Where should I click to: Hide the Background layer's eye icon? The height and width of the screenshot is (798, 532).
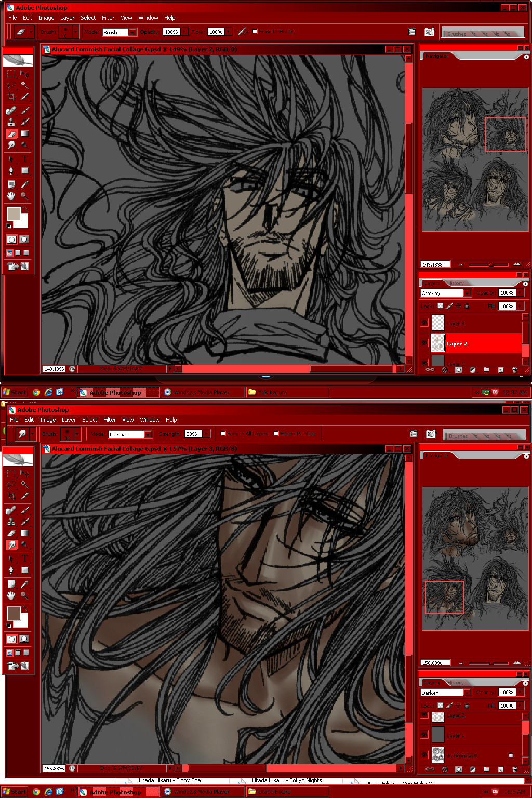424,754
